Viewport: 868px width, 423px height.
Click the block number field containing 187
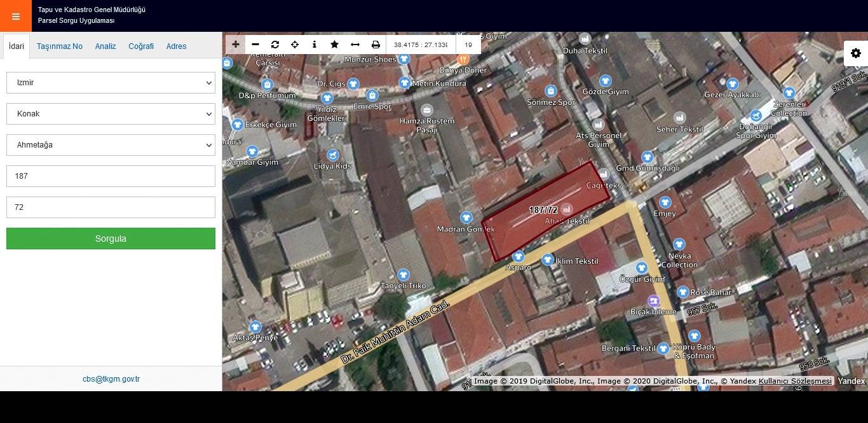tap(111, 176)
